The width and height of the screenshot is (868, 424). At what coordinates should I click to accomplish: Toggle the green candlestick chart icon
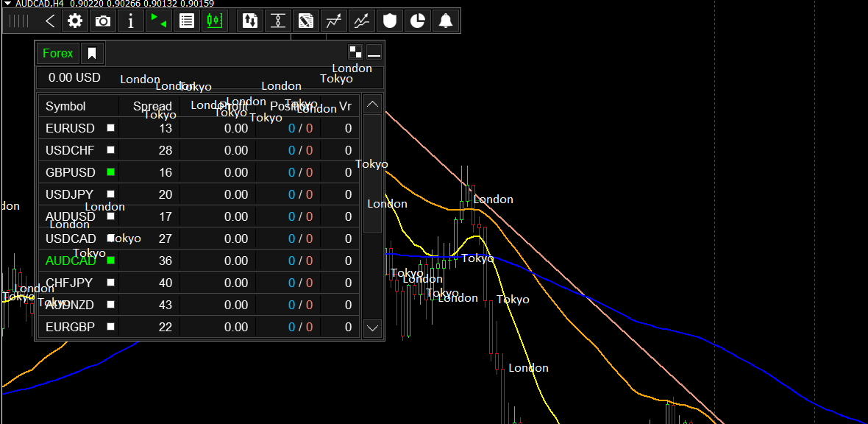pyautogui.click(x=214, y=21)
